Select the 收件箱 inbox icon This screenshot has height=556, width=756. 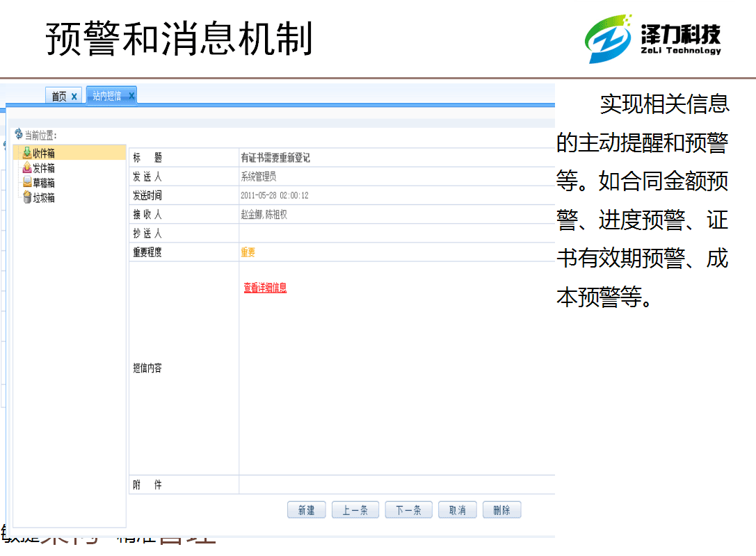tap(26, 152)
